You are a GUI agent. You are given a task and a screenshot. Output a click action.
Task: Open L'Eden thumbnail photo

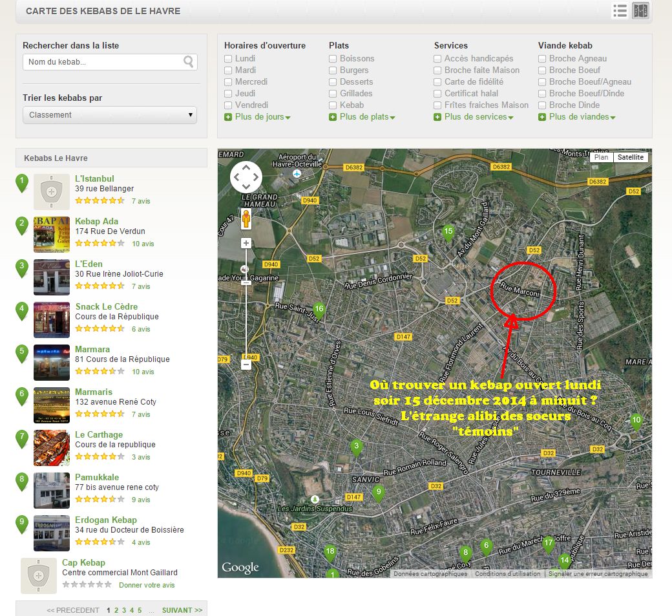52,277
